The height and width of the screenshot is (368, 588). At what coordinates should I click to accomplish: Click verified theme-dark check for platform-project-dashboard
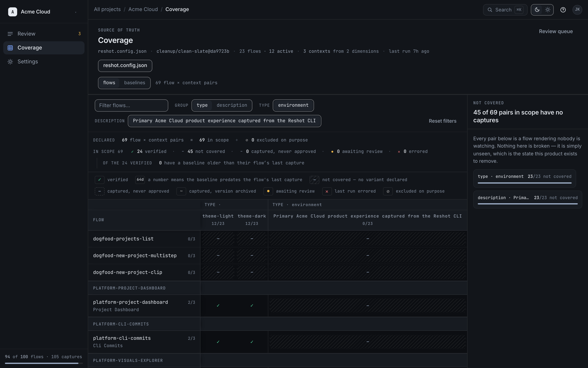252,306
